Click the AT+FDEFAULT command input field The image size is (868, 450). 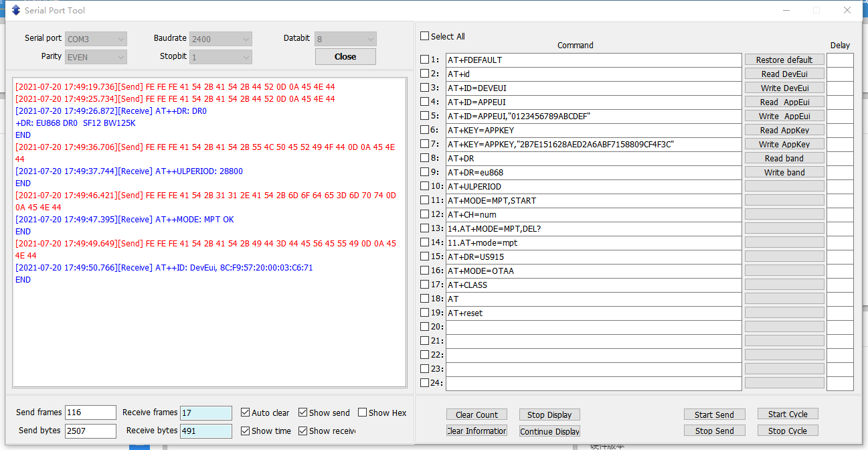pyautogui.click(x=593, y=60)
